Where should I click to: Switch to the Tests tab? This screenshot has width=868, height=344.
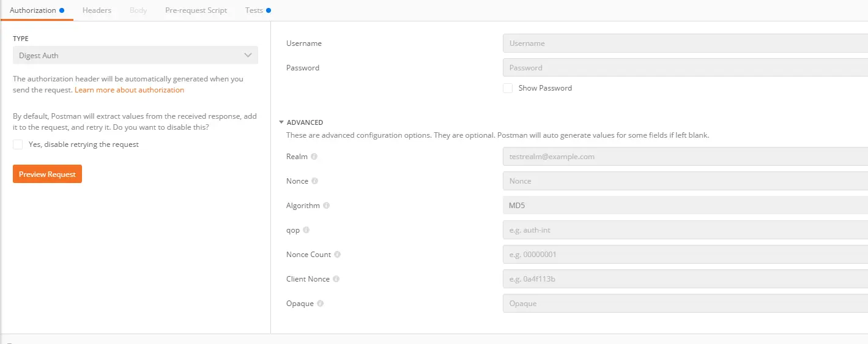click(254, 10)
